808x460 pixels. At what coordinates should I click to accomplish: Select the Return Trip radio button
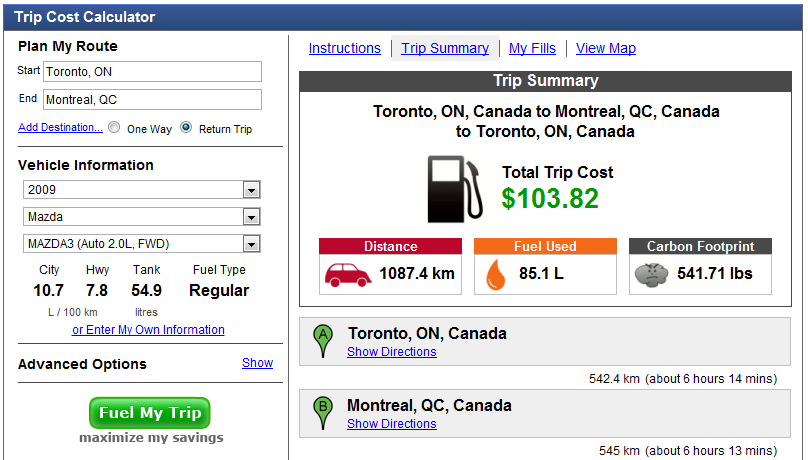click(x=186, y=128)
